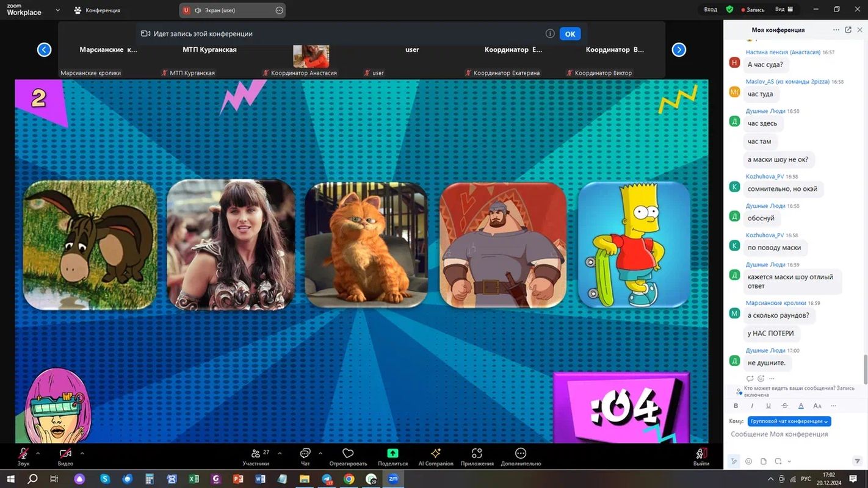Toggle italic formatting in chat
The image size is (868, 488).
point(752,406)
